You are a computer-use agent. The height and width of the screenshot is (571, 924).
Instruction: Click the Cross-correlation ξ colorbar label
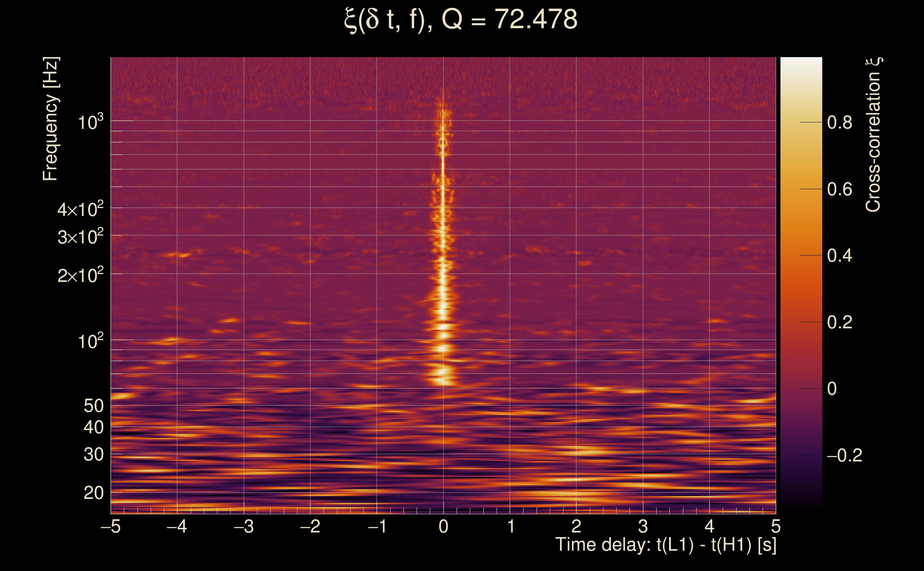click(873, 135)
